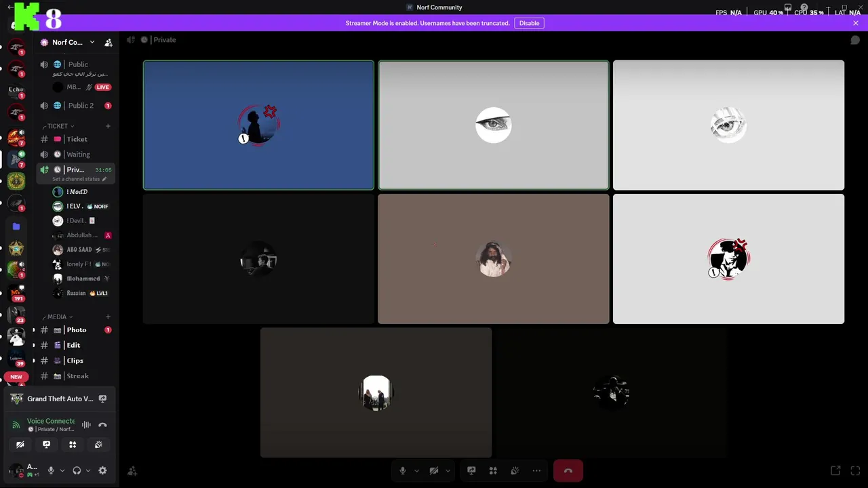
Task: Open server with 39 notifications badge
Action: [x=16, y=358]
